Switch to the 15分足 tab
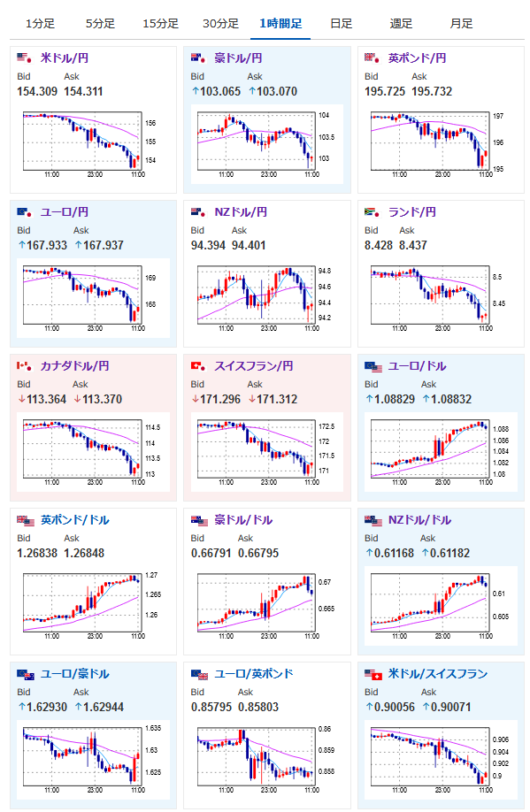 click(160, 24)
